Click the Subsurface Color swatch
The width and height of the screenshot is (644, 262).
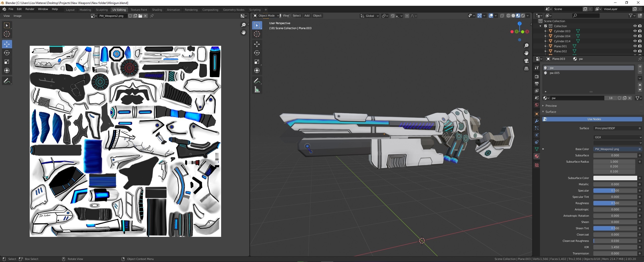click(615, 178)
